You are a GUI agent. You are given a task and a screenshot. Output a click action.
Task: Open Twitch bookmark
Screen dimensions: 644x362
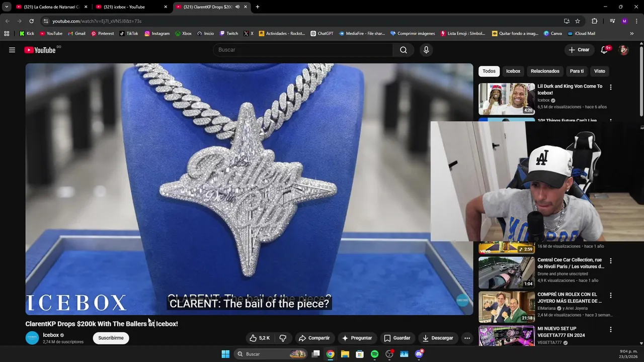coord(229,34)
